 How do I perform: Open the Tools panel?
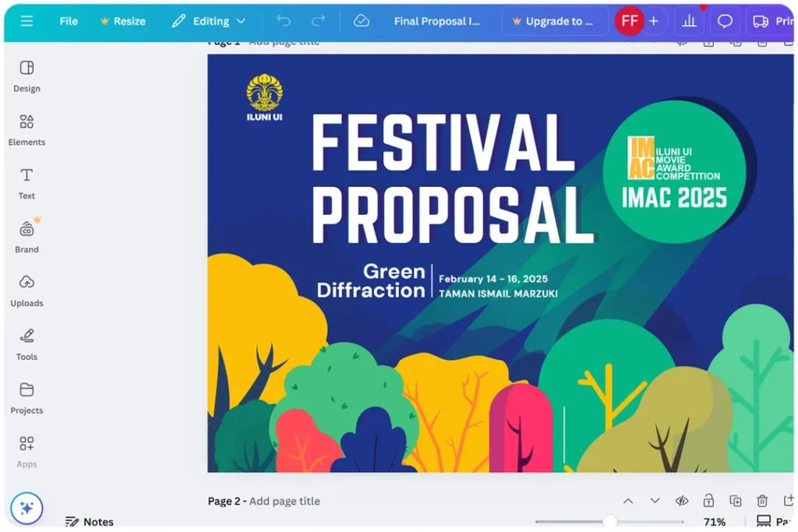[26, 344]
